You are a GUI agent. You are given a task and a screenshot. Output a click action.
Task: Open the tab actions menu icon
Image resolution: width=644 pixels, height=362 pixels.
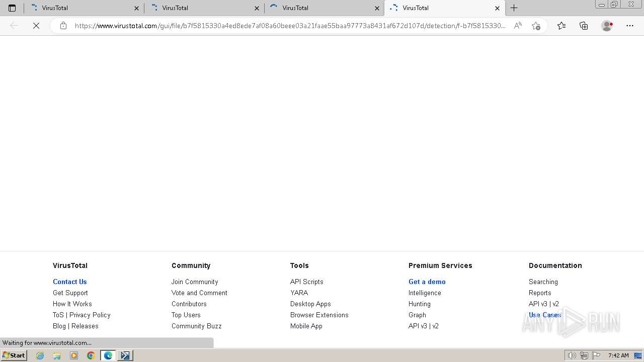12,8
